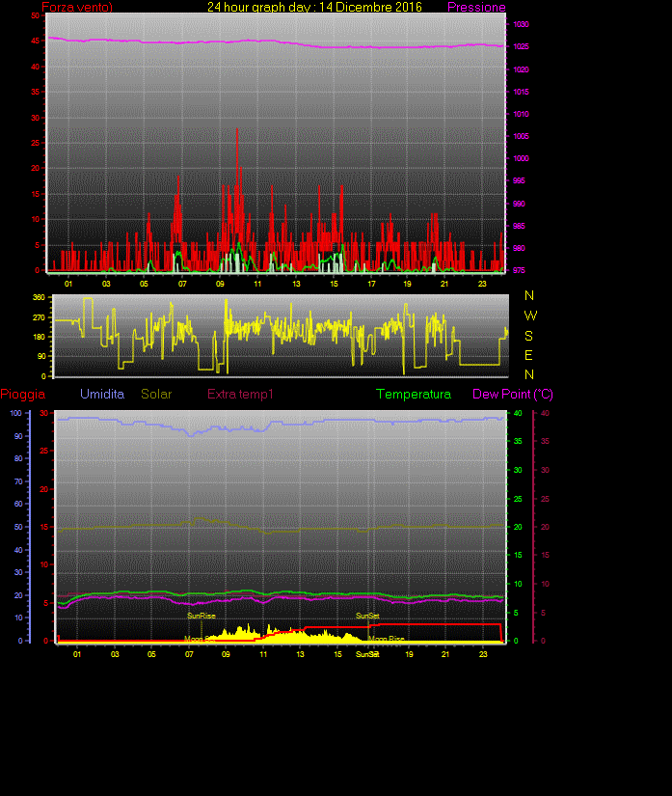Select compass letter "S" beside direction graph
Viewport: 672px width, 796px height.
pos(529,336)
